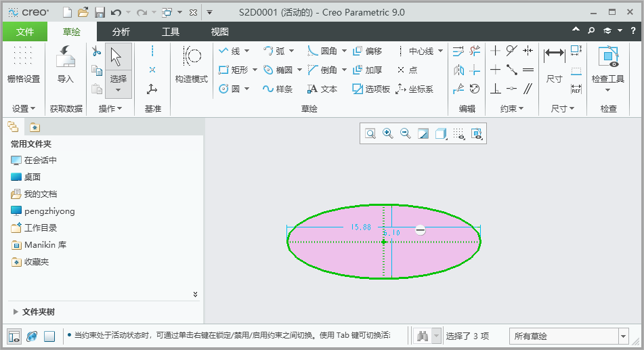
Task: Select the Coordinate System (坐标系) sketch tool
Action: click(x=414, y=89)
